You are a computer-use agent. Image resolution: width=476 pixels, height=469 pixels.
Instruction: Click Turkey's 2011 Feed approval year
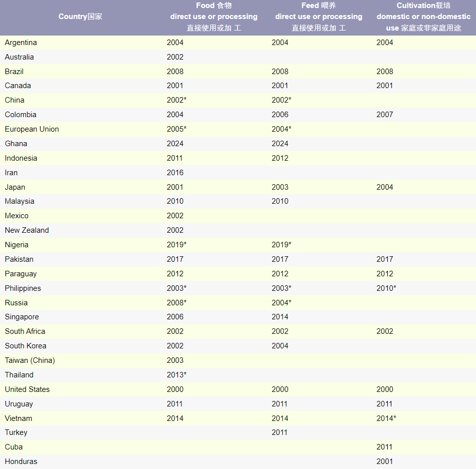coord(280,432)
